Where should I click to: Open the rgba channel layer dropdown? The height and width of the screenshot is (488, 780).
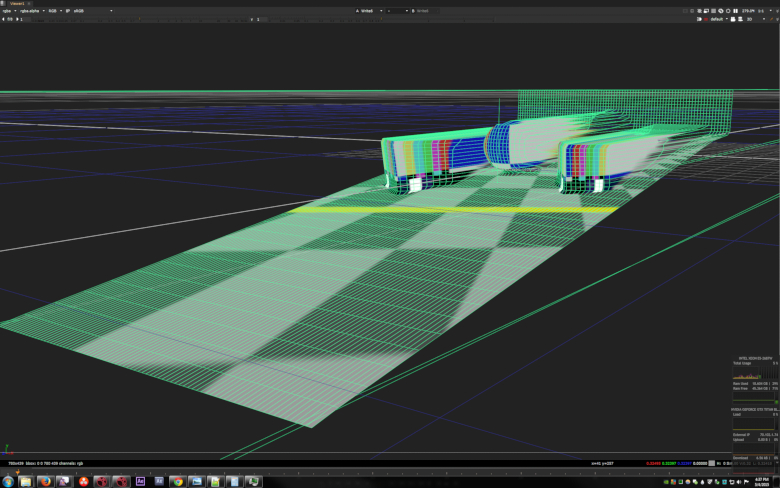click(x=8, y=11)
